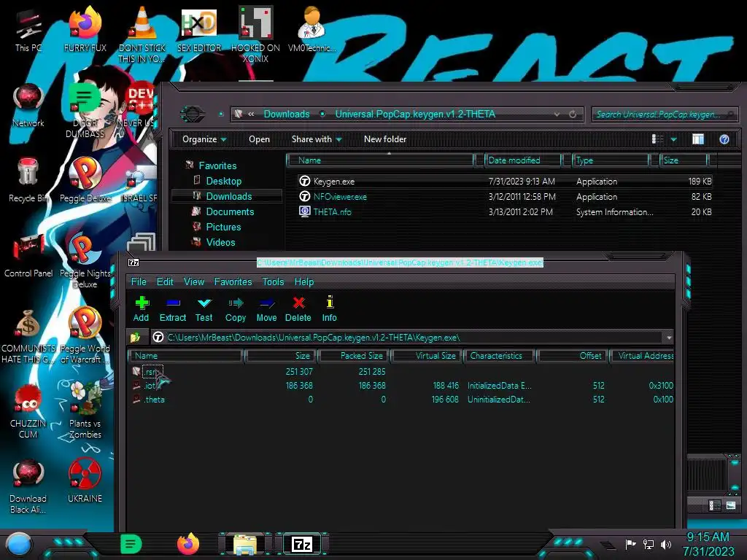Click the volume speaker tray icon
Viewport: 747px width, 560px height.
[x=666, y=544]
